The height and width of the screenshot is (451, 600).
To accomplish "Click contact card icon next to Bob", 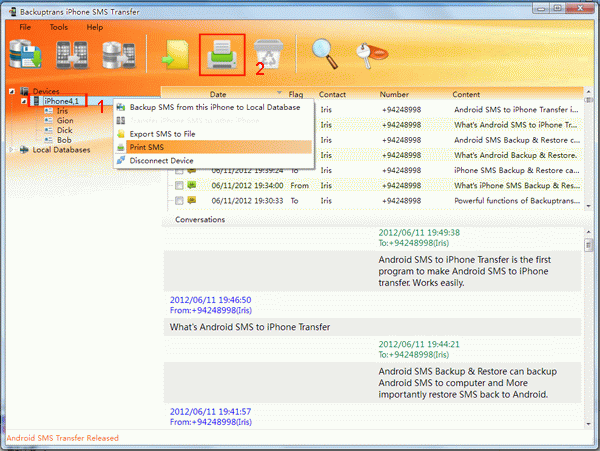I will pyautogui.click(x=49, y=140).
